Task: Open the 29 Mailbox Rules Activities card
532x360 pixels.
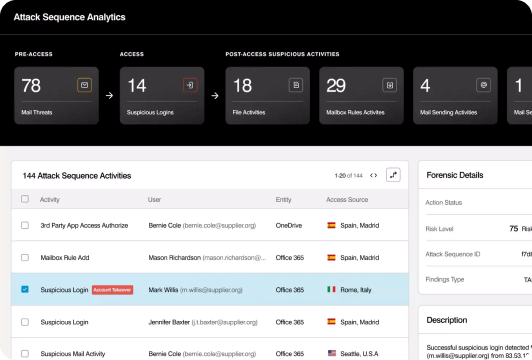Action: pos(361,95)
